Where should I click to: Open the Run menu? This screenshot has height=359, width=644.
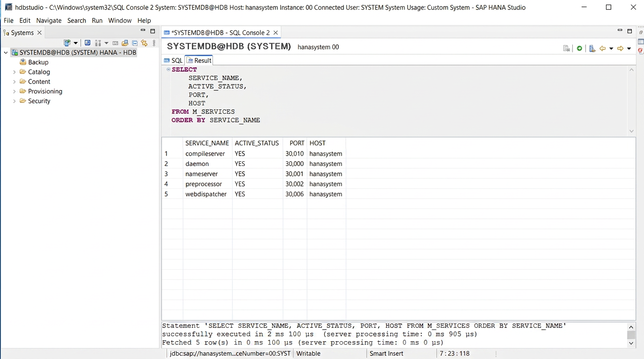pyautogui.click(x=97, y=21)
